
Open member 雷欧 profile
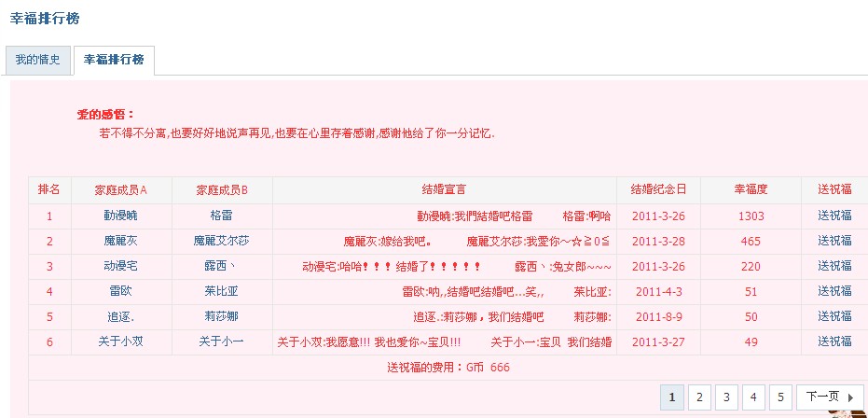click(120, 291)
